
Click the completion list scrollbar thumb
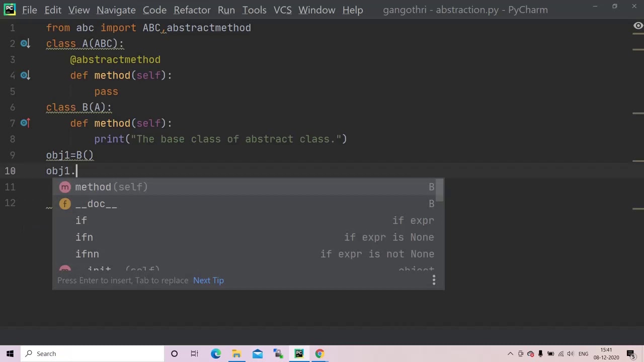tap(440, 191)
